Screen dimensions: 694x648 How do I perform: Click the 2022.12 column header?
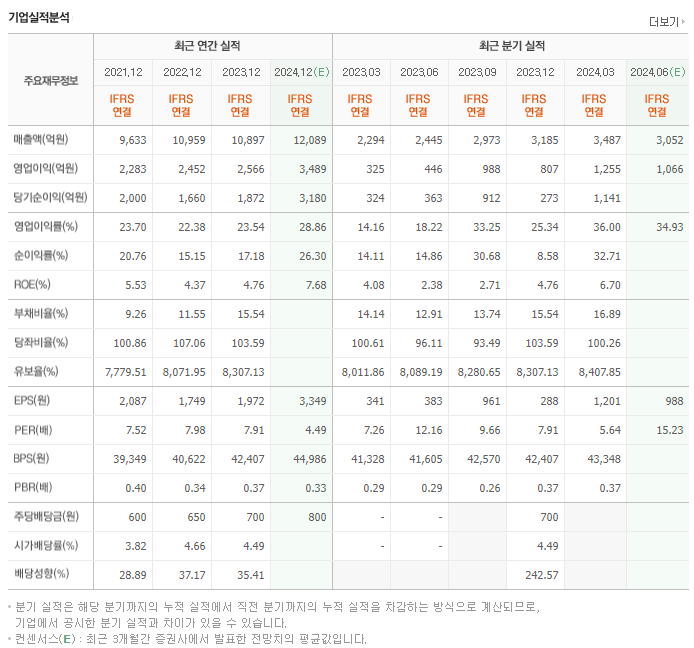click(182, 72)
